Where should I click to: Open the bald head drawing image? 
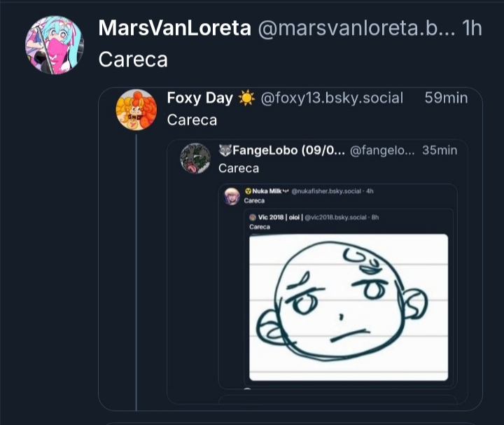pyautogui.click(x=349, y=307)
